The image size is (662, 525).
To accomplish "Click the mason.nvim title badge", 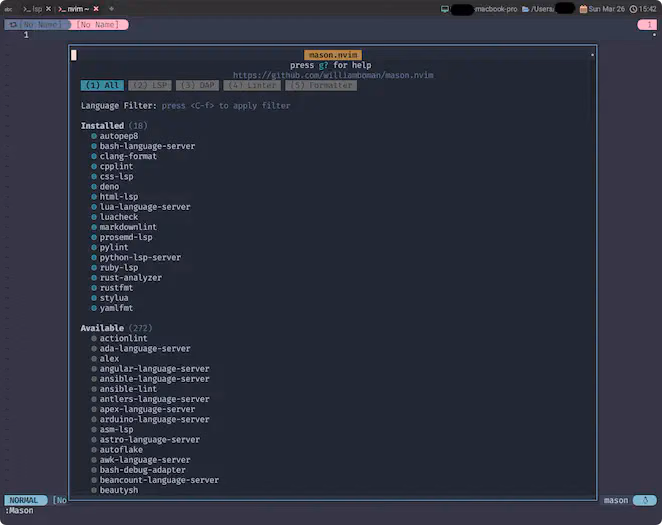I will point(333,55).
